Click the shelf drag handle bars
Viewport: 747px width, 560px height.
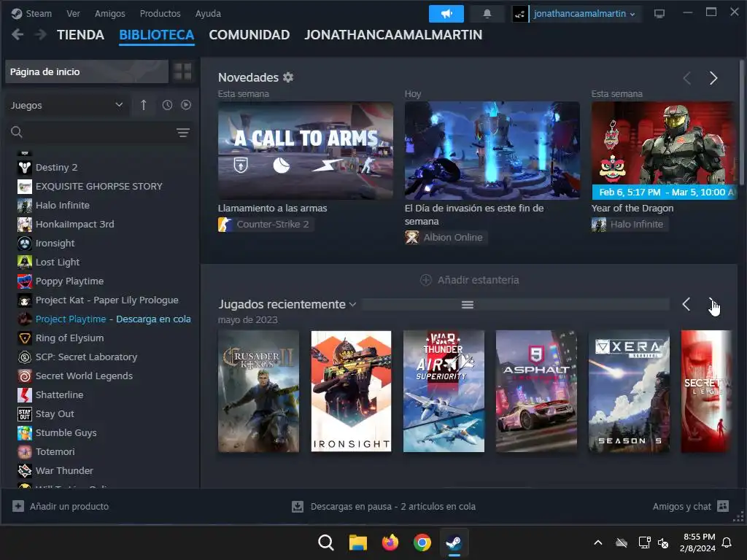pos(468,305)
